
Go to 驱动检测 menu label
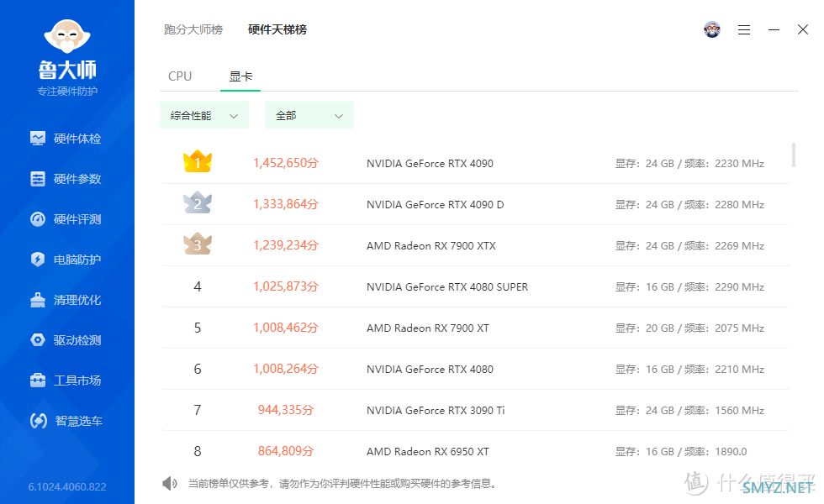click(x=77, y=340)
